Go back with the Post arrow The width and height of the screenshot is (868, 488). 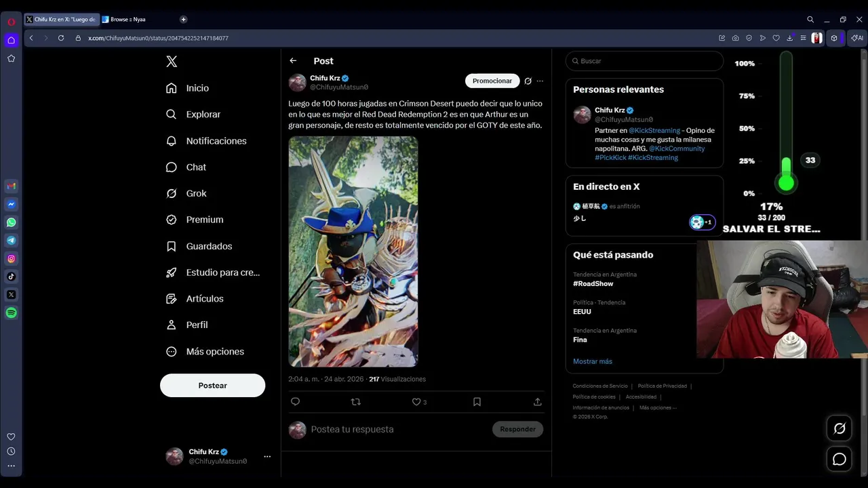[293, 61]
